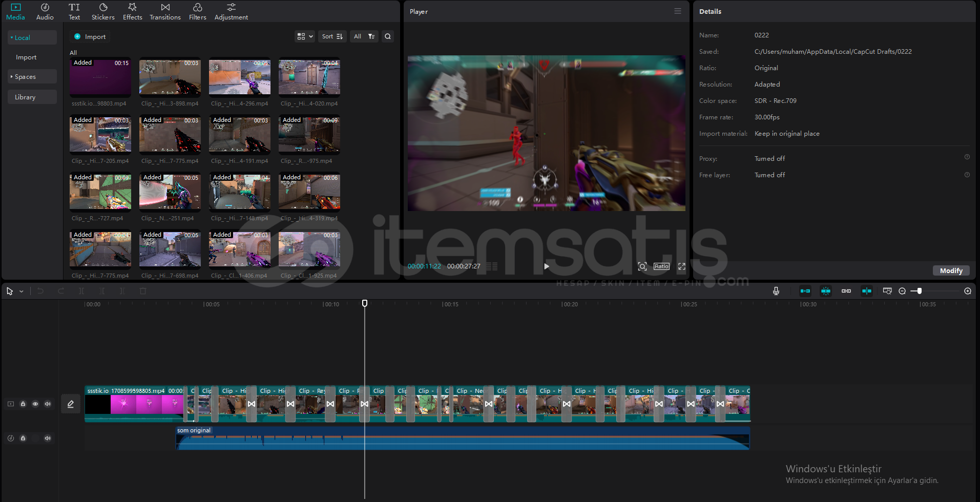Open the Sort options menu

(x=332, y=36)
